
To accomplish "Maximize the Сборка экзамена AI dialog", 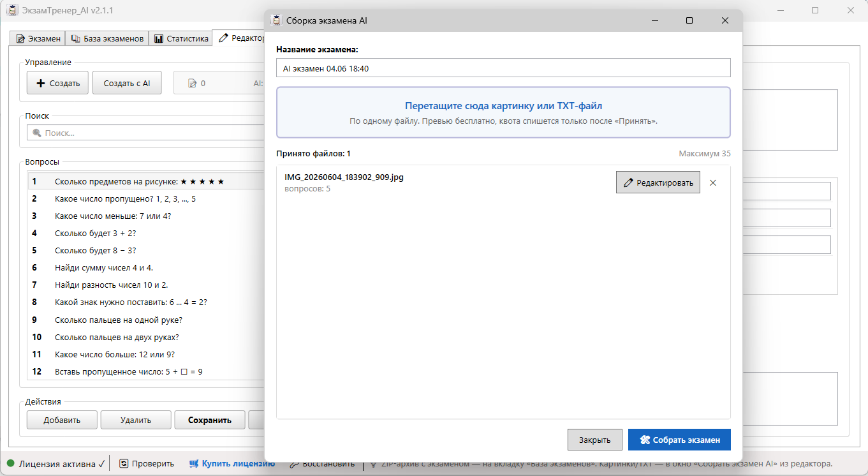I will (x=689, y=20).
